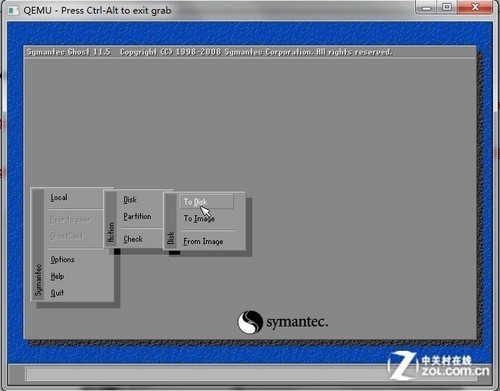The width and height of the screenshot is (500, 391).
Task: Click the greyed Peer to peer entry
Action: [70, 220]
